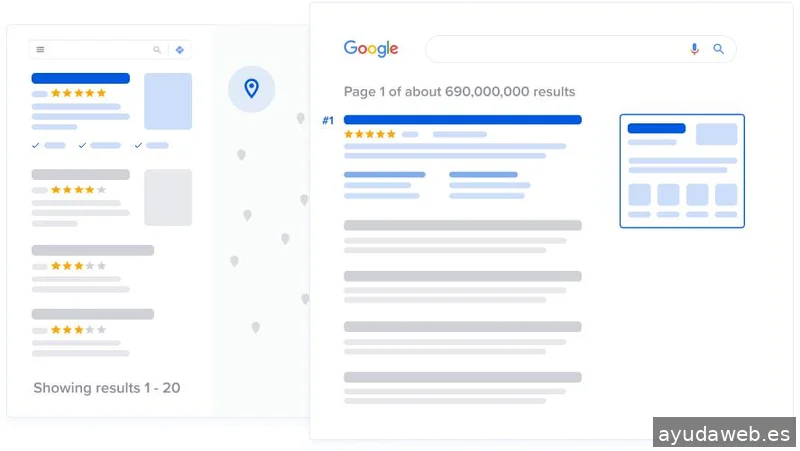Click 'Page 1 of about 690,000,000 results' text
The width and height of the screenshot is (800, 451).
(459, 92)
